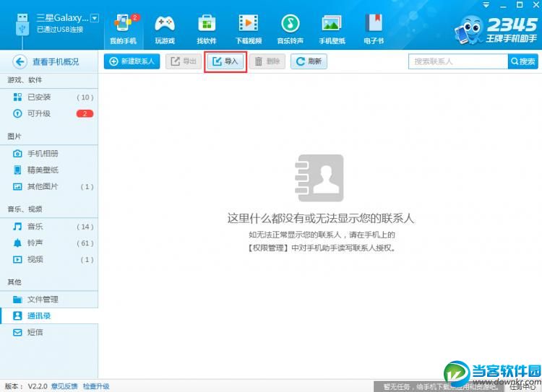Click the back arrow next to 查看手机概况
The height and width of the screenshot is (392, 542).
[x=20, y=62]
